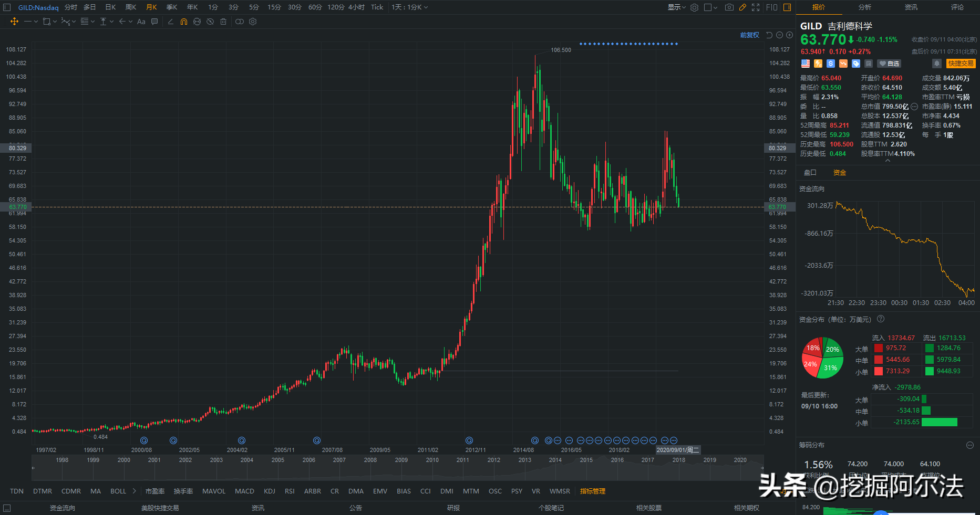Switch to 周K weekly candlestick period
Viewport: 980px width, 515px height.
(131, 7)
